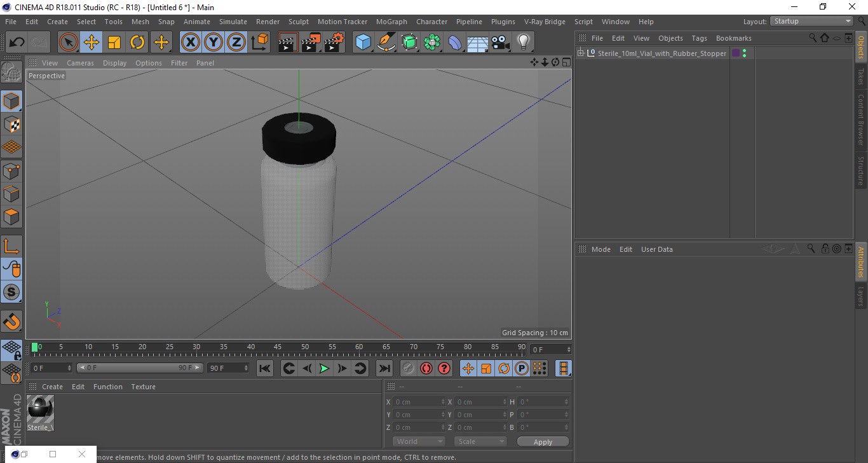
Task: Toggle Tweak mode mouse icon
Action: [x=11, y=268]
